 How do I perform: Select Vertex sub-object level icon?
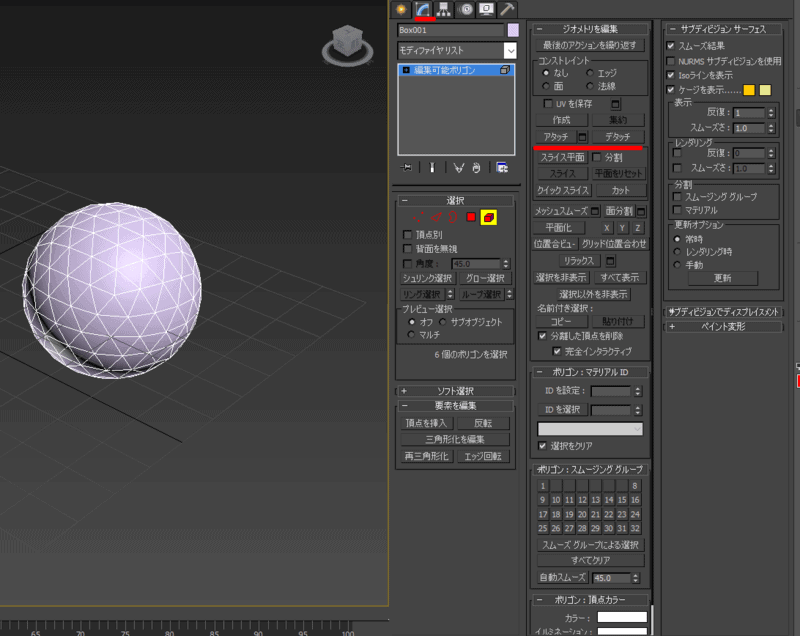(x=418, y=217)
